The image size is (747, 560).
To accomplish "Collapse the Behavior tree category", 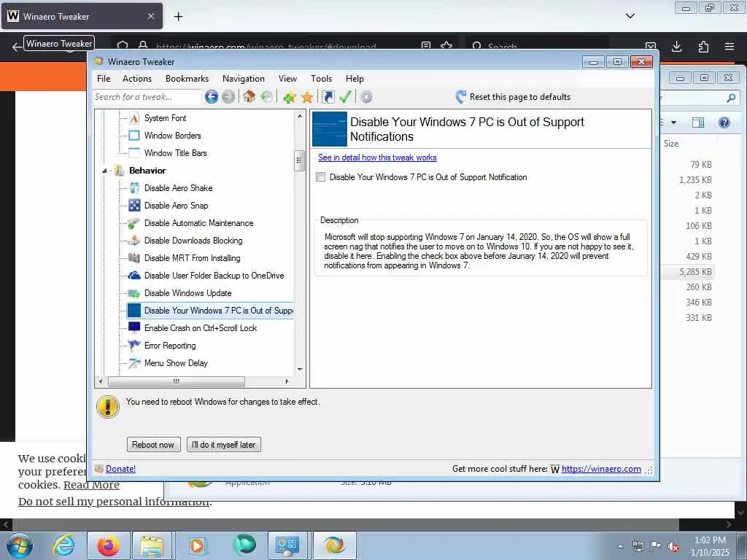I will [x=104, y=171].
